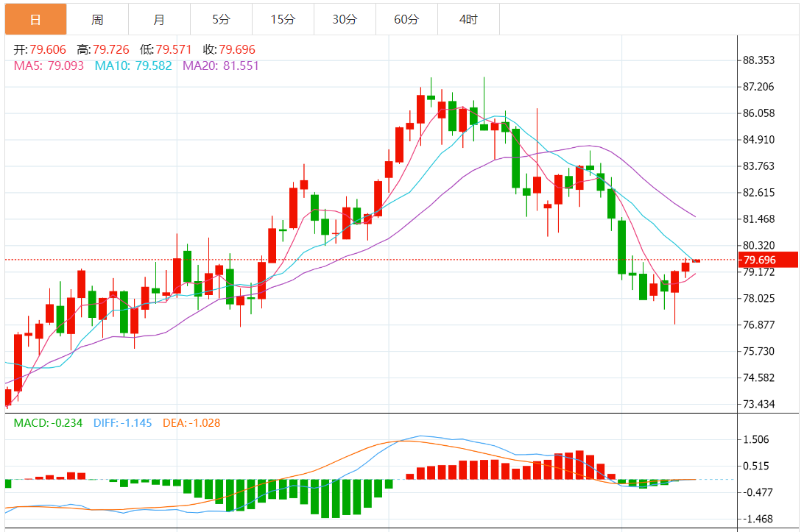The width and height of the screenshot is (804, 532).
Task: Click the 75.730 price axis label
Action: tap(759, 352)
